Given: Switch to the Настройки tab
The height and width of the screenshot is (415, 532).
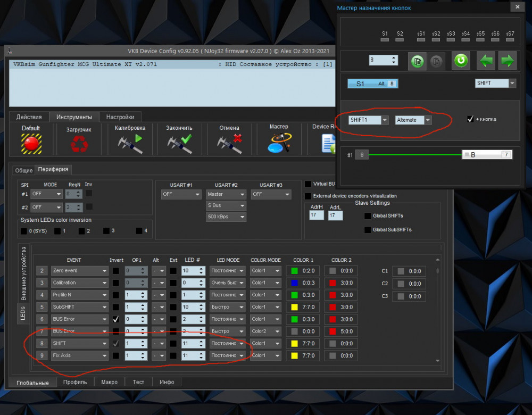Looking at the screenshot, I should point(120,117).
